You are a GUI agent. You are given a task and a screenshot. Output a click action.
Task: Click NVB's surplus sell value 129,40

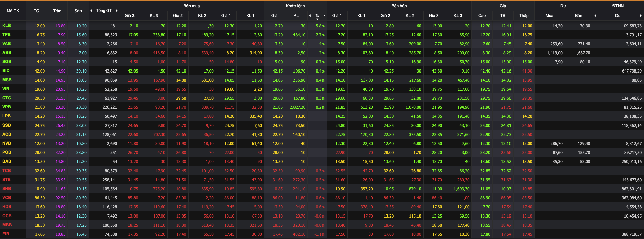[584, 144]
